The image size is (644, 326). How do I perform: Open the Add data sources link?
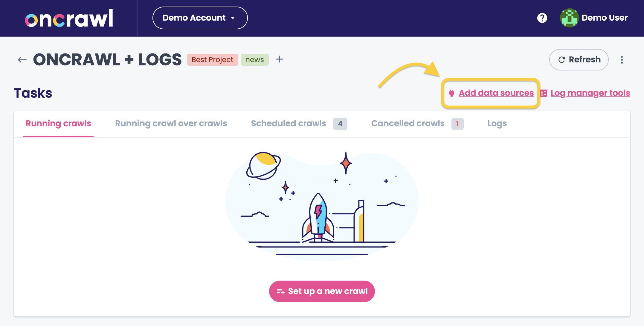[496, 93]
